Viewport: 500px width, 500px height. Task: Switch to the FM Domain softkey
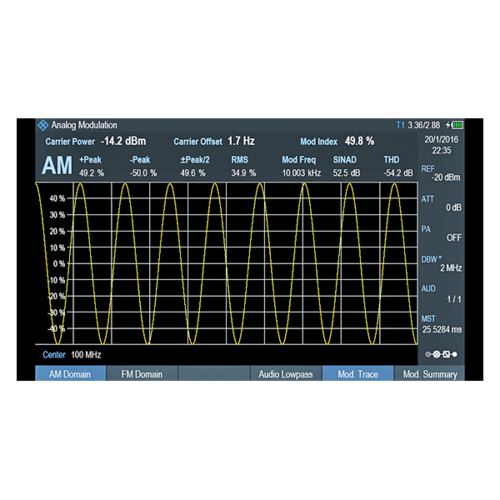click(x=142, y=374)
